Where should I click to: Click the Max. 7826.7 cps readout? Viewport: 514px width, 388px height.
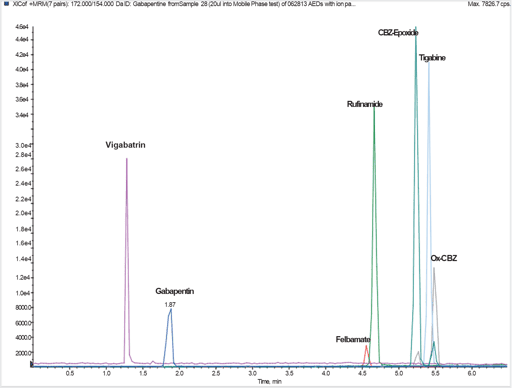tap(488, 4)
